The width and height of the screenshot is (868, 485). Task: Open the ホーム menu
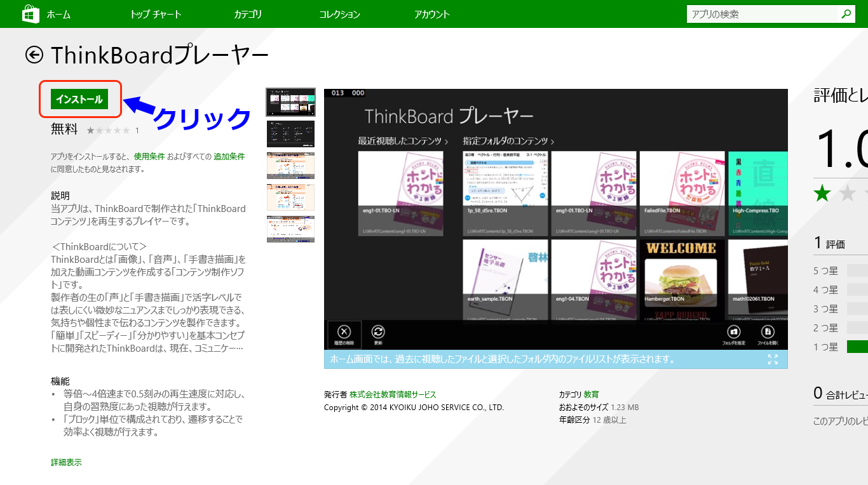tap(58, 14)
